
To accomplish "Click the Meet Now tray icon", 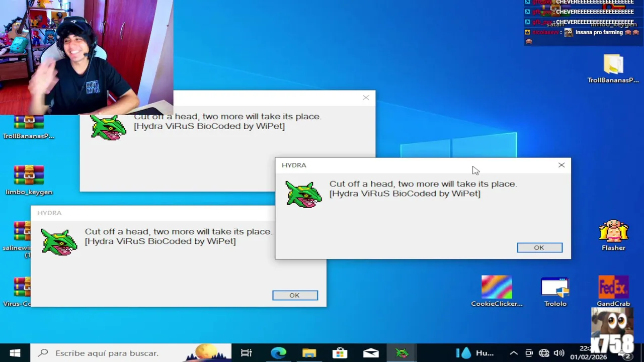I will [529, 353].
